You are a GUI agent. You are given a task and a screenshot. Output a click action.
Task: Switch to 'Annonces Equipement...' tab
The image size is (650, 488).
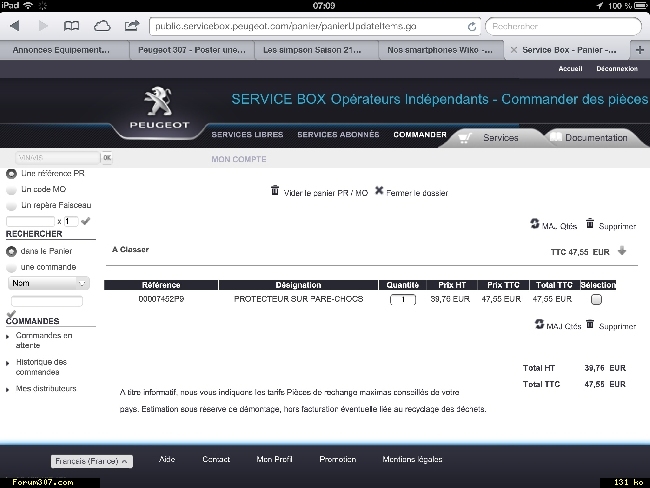coord(61,50)
